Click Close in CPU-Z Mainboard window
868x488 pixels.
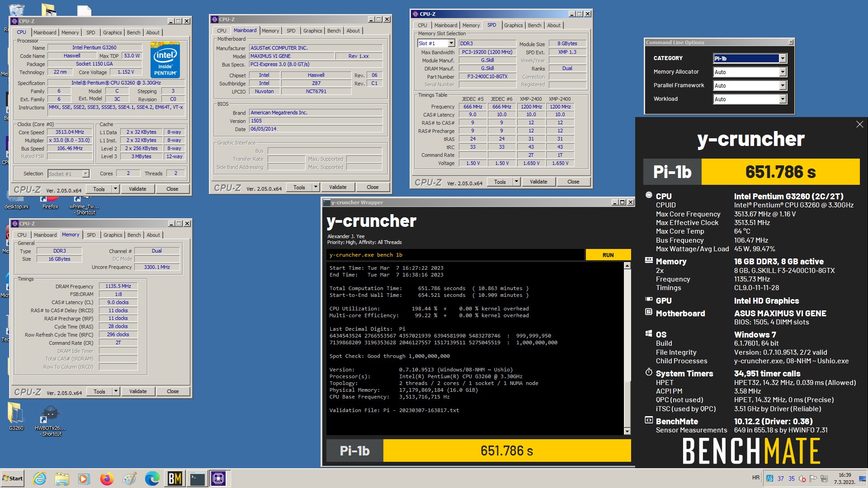pyautogui.click(x=373, y=187)
